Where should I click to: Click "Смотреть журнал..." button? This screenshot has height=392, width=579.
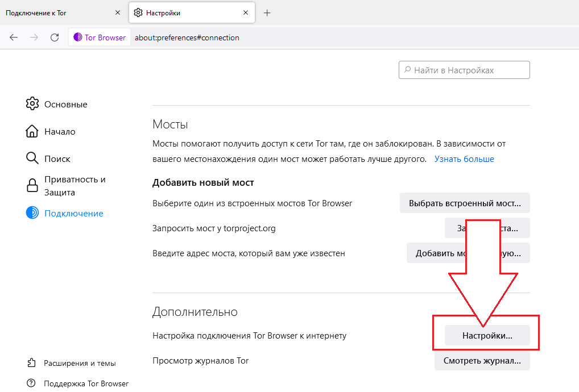[x=482, y=361]
